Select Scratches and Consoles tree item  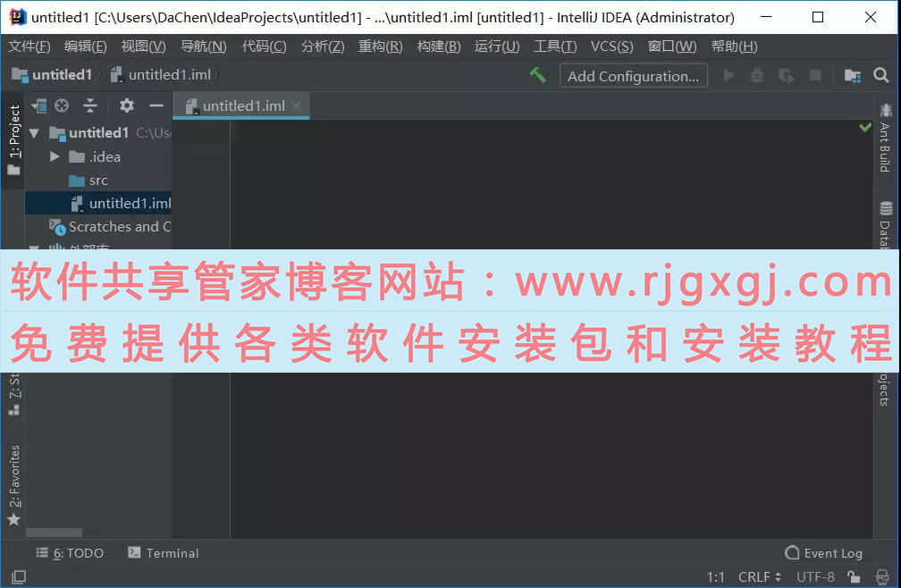(110, 227)
